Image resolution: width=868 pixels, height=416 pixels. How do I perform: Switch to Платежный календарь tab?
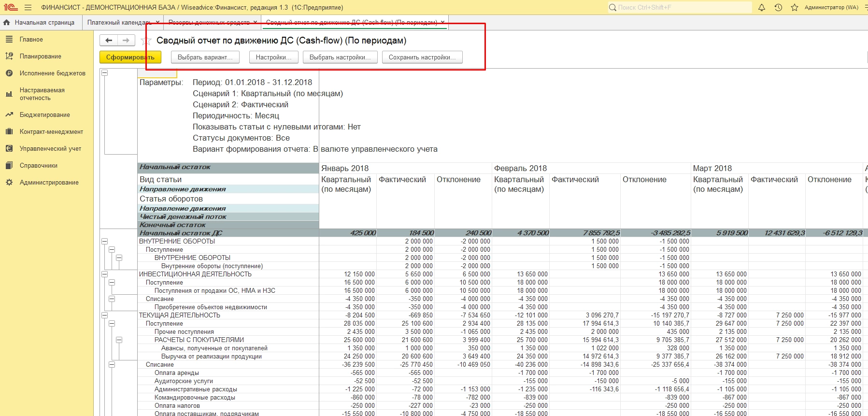(119, 23)
